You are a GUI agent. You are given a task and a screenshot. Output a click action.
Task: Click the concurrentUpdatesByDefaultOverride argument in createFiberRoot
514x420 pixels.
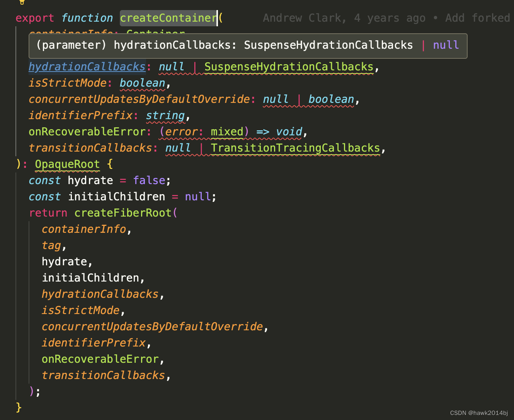[x=152, y=327]
